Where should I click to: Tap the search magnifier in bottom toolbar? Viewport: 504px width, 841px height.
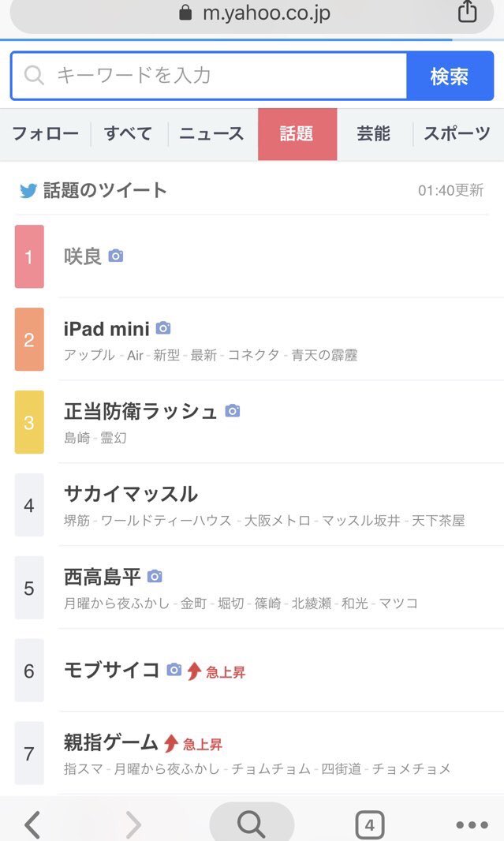click(x=252, y=824)
